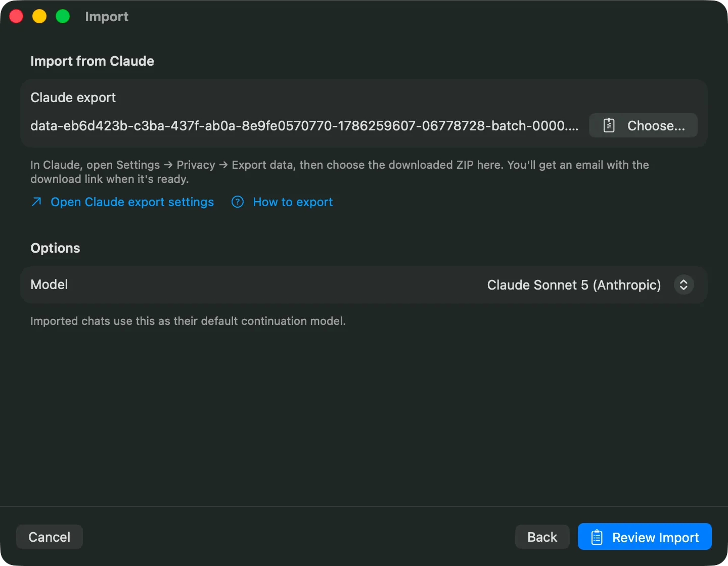Cancel the import dialog

50,537
